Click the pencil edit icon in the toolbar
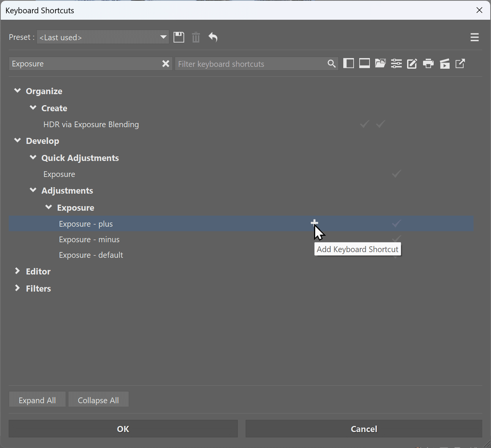The height and width of the screenshot is (448, 491). click(x=412, y=63)
